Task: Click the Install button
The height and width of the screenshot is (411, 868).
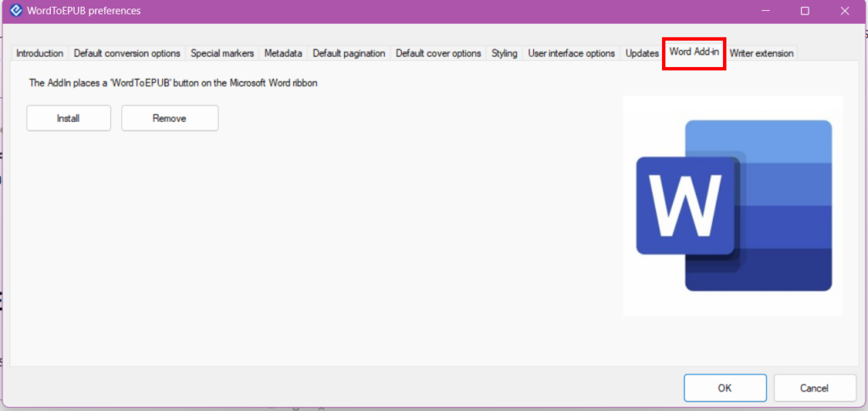Action: coord(69,119)
